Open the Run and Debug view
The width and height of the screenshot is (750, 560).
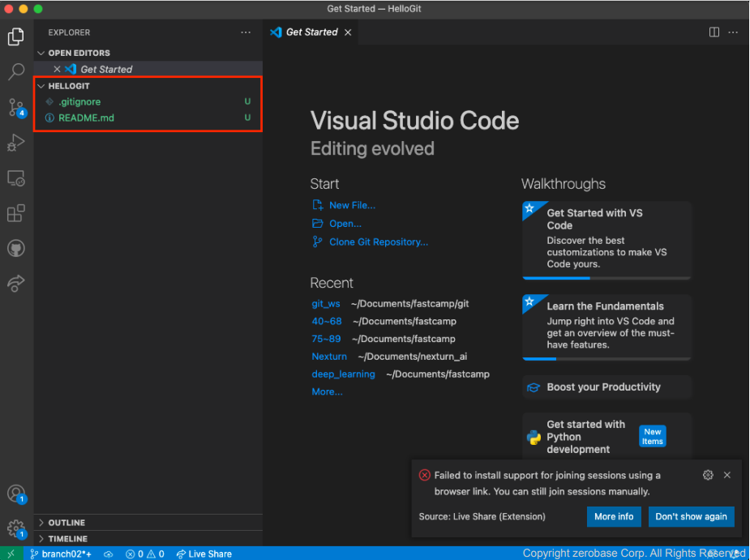click(15, 143)
